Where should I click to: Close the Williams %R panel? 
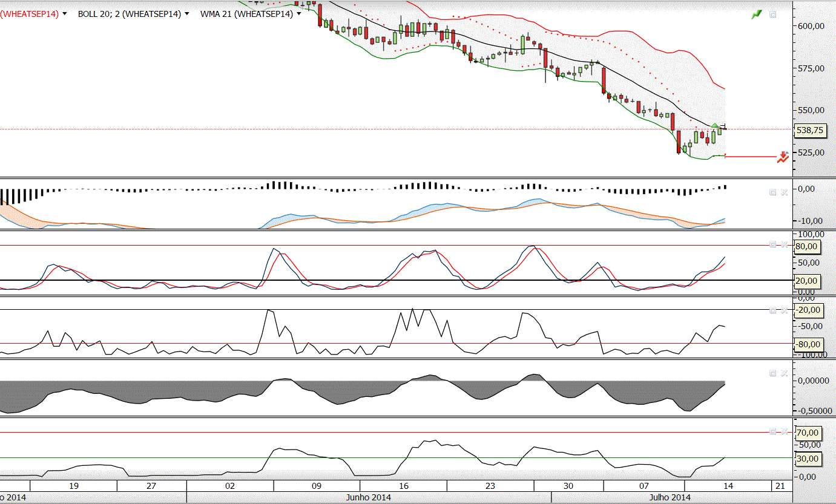pyautogui.click(x=784, y=310)
